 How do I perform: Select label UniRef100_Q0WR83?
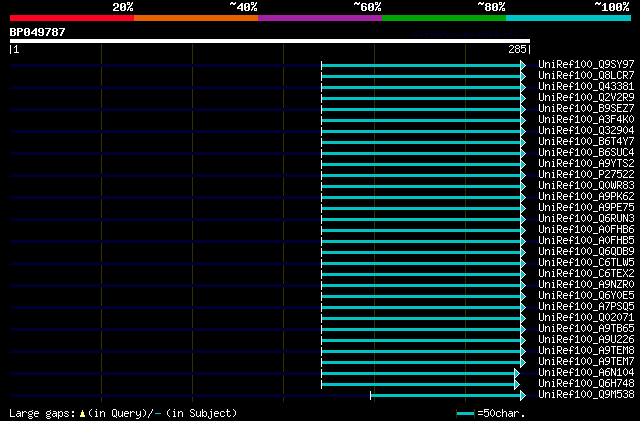pos(586,186)
